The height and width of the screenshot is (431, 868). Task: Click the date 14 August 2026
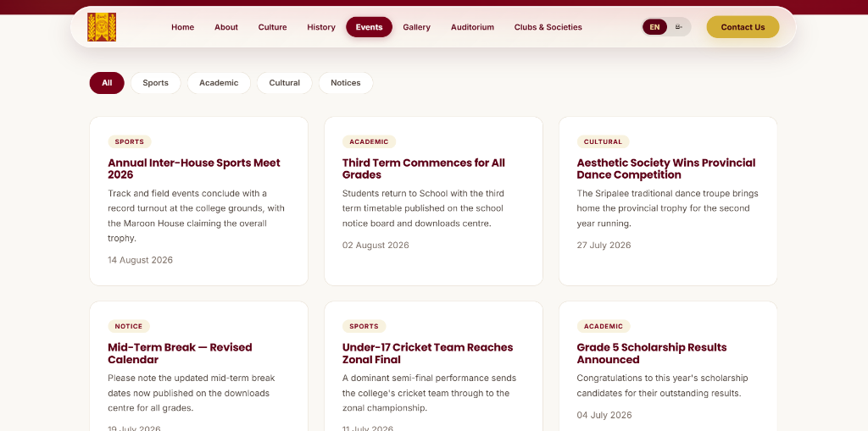[140, 260]
